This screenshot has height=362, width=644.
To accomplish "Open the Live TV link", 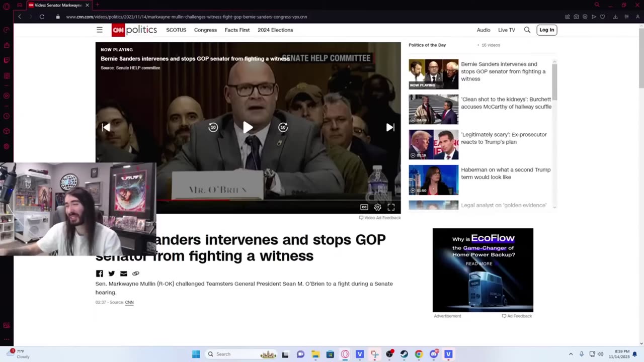I will (x=507, y=30).
